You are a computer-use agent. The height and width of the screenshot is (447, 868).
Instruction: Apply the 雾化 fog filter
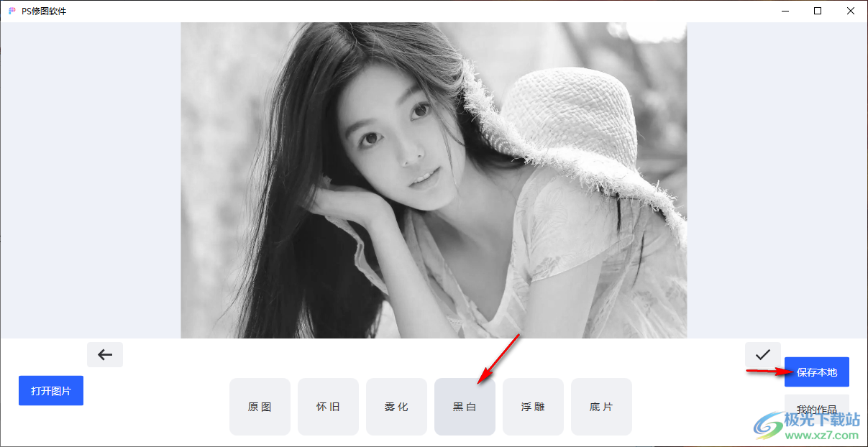pos(396,407)
